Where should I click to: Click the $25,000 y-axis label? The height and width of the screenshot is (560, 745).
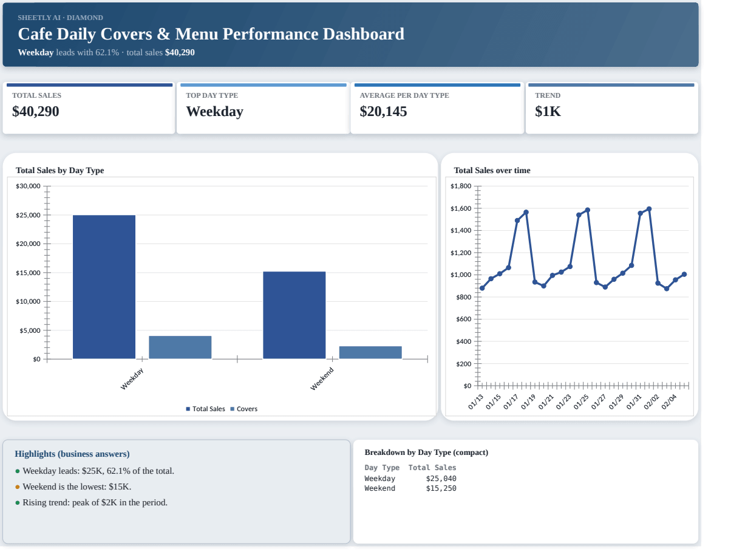point(28,215)
